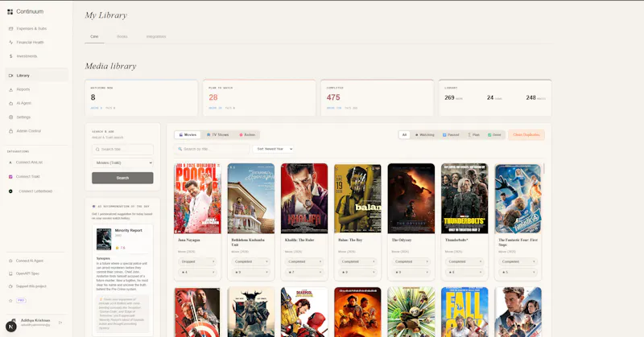
Task: Focus the Search title input field
Action: pyautogui.click(x=122, y=150)
